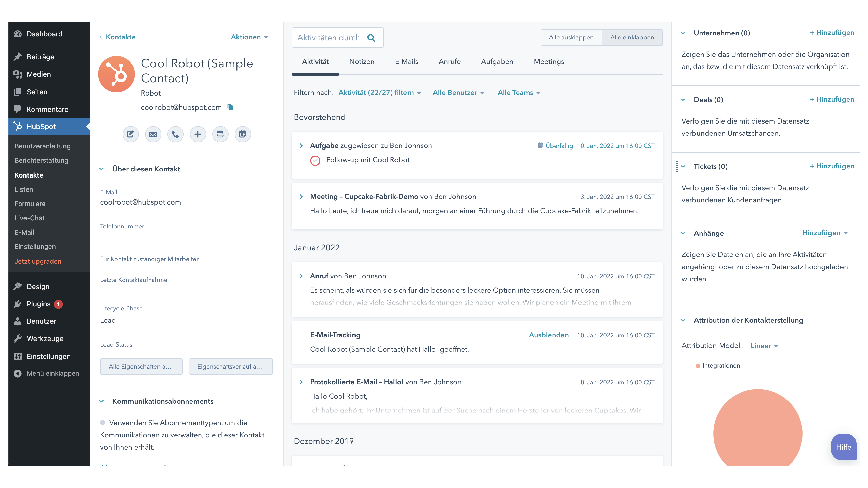Viewport: 868px width, 488px height.
Task: Open the Linear attribution model dropdown
Action: [764, 346]
